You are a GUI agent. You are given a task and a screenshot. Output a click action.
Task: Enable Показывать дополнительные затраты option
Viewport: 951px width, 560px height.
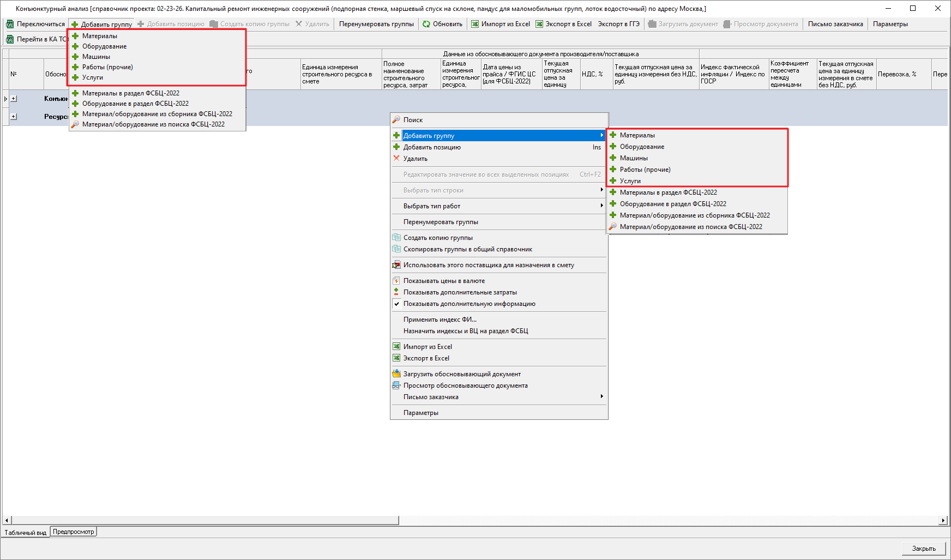point(396,292)
